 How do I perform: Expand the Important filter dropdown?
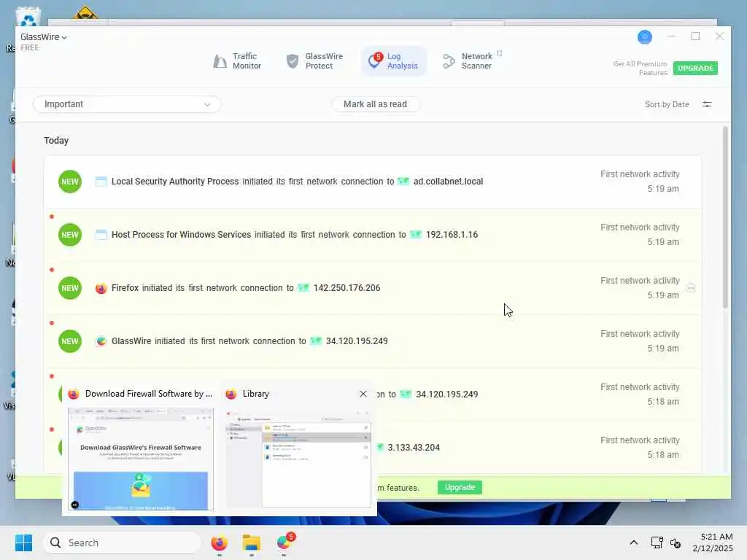tap(127, 104)
